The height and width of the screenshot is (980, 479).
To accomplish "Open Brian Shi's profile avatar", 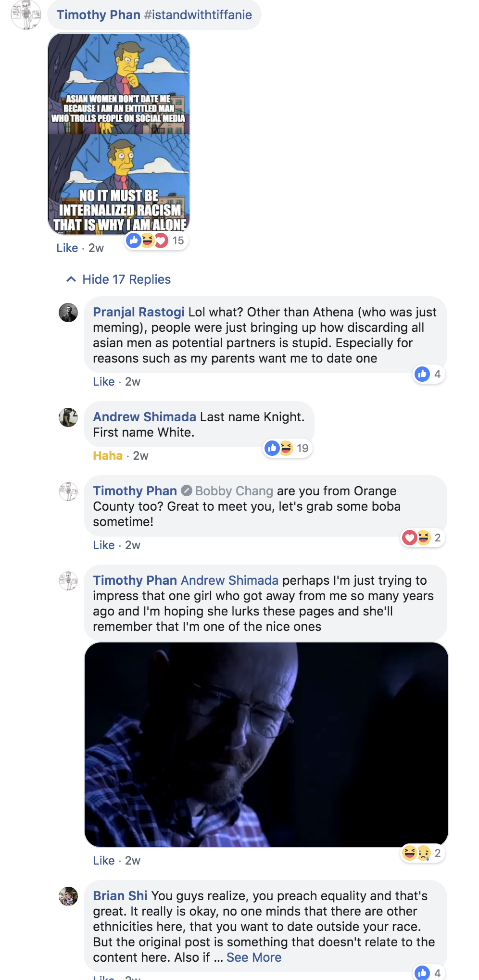I will click(x=68, y=896).
